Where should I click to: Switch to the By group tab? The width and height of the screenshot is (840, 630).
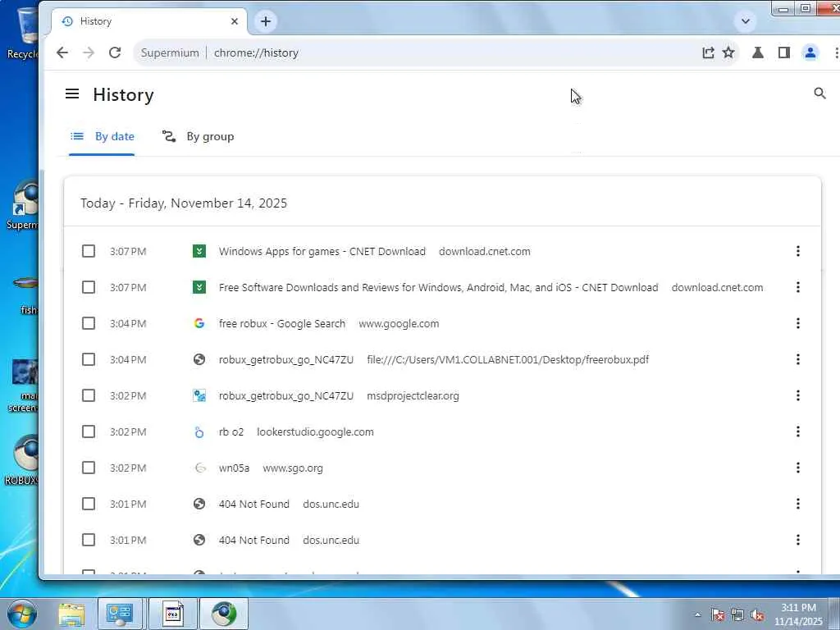pyautogui.click(x=199, y=137)
